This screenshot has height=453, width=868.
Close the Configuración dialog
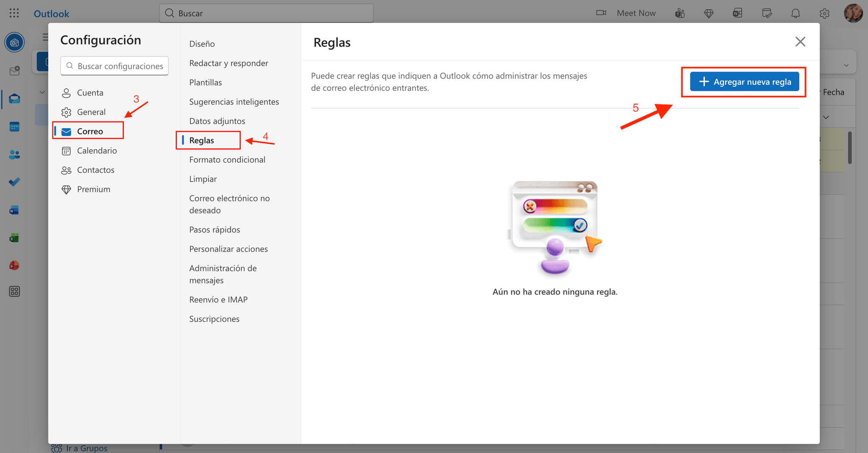click(x=800, y=42)
